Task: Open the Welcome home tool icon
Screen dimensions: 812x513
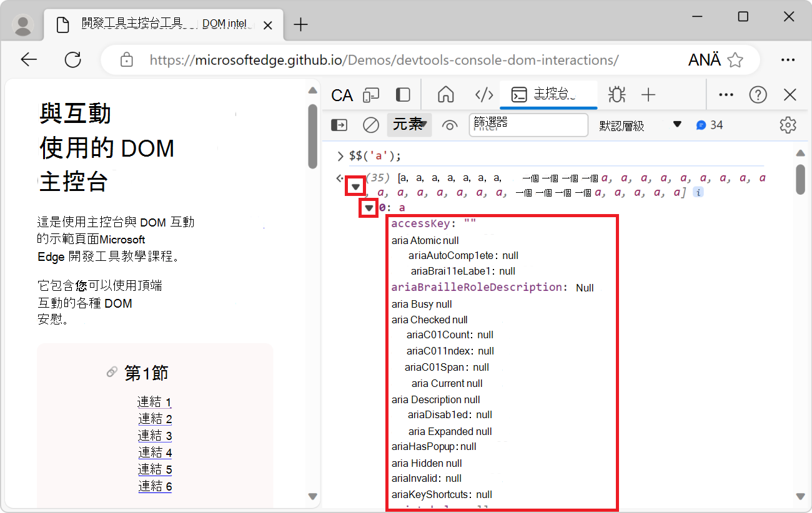Action: pyautogui.click(x=445, y=95)
